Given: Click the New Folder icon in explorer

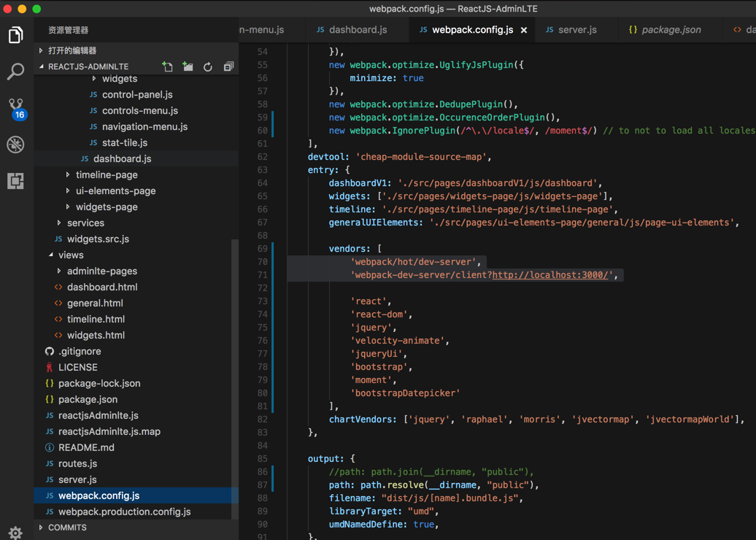Looking at the screenshot, I should 188,67.
